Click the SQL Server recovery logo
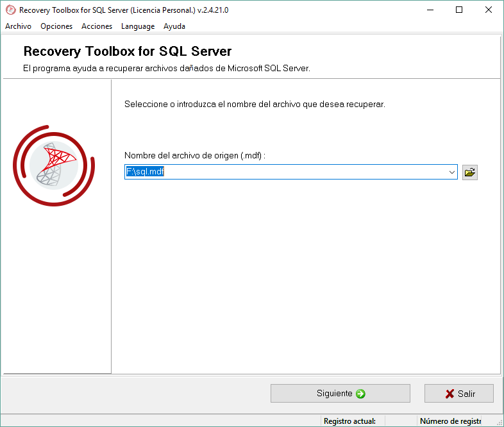The width and height of the screenshot is (504, 427). coord(54,165)
